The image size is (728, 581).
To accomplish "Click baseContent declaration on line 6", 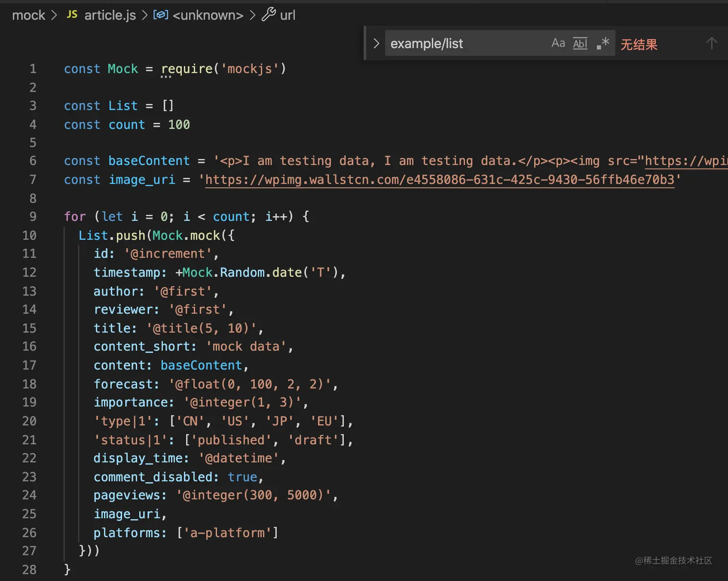I will click(x=149, y=161).
